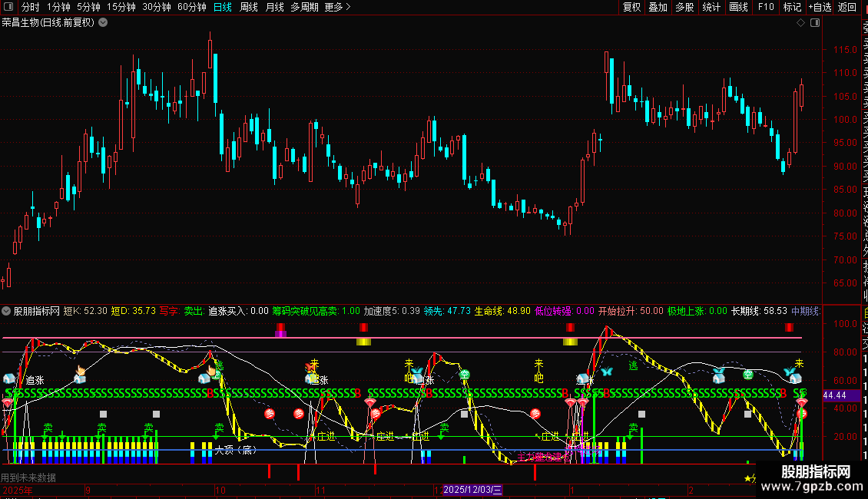Click the 2025年 timeline label
Screen dimensions: 868x499
pyautogui.click(x=18, y=490)
